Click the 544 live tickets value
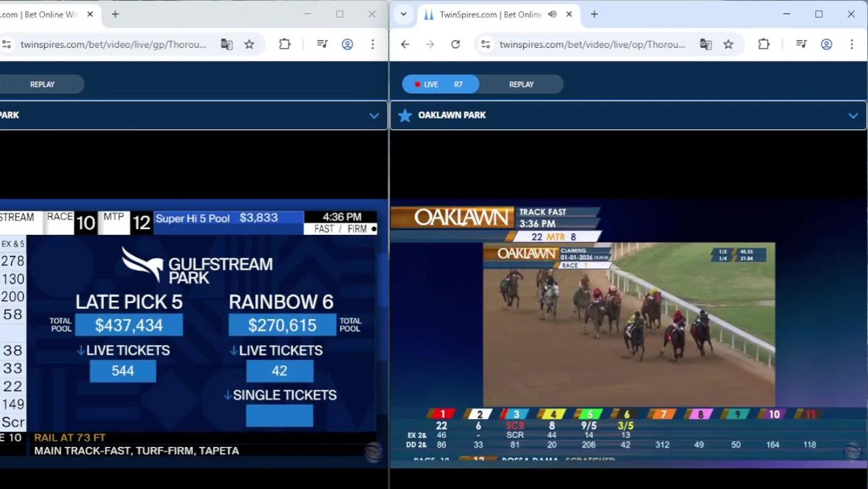 click(x=123, y=371)
